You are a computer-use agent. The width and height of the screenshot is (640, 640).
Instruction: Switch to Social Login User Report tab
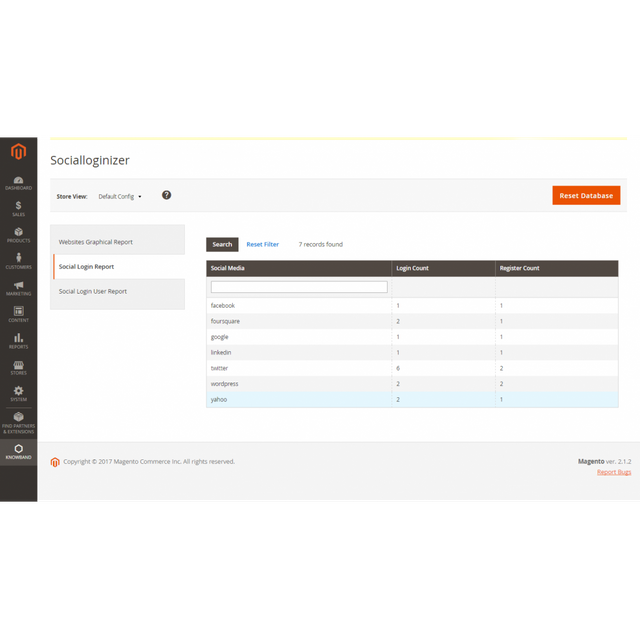pos(118,291)
